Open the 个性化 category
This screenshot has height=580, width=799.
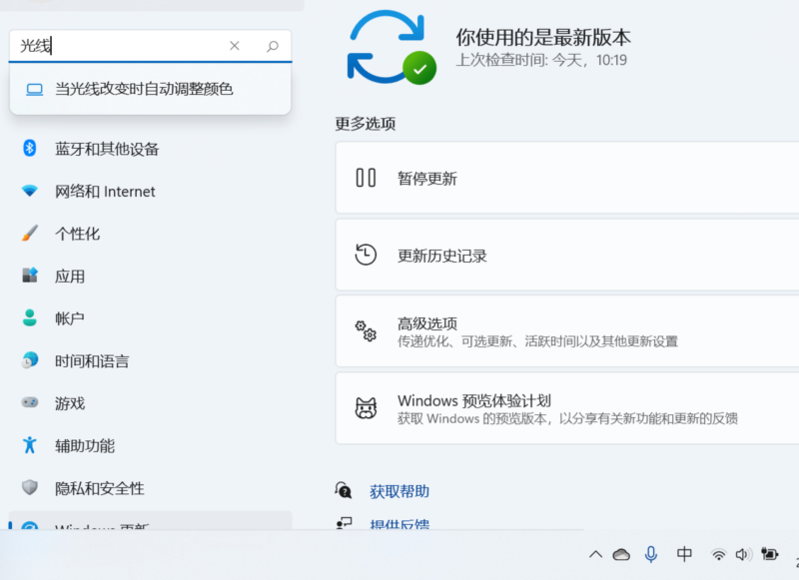pos(77,233)
